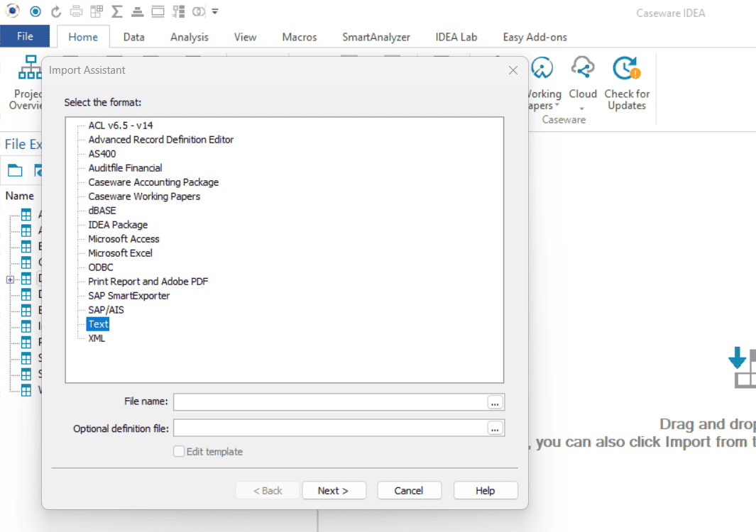This screenshot has height=532, width=756.
Task: Select Microsoft Access format
Action: tap(124, 239)
